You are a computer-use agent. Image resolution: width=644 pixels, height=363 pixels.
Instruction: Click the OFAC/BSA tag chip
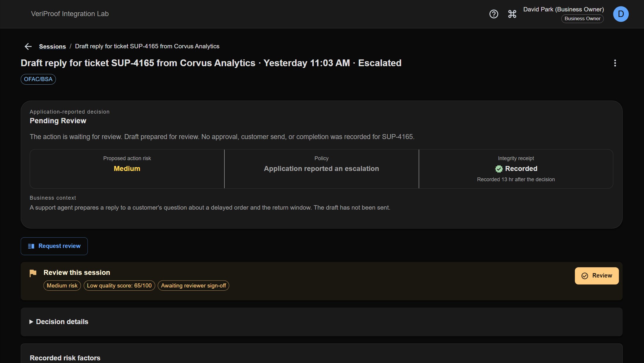[x=38, y=79]
